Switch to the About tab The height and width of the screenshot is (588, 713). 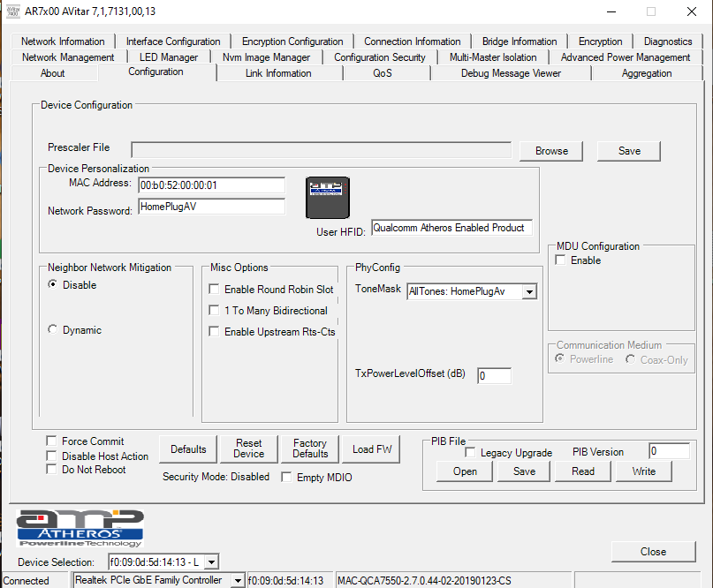53,73
